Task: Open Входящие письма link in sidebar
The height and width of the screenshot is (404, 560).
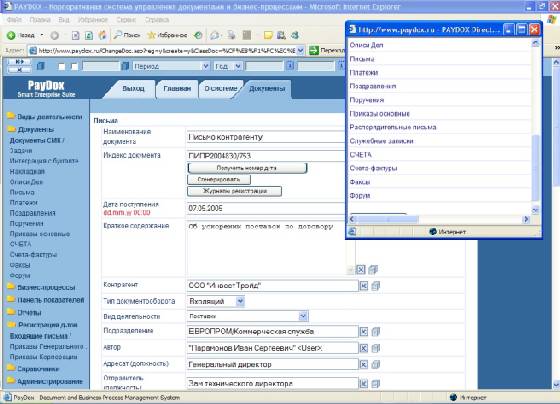Action: (x=39, y=336)
